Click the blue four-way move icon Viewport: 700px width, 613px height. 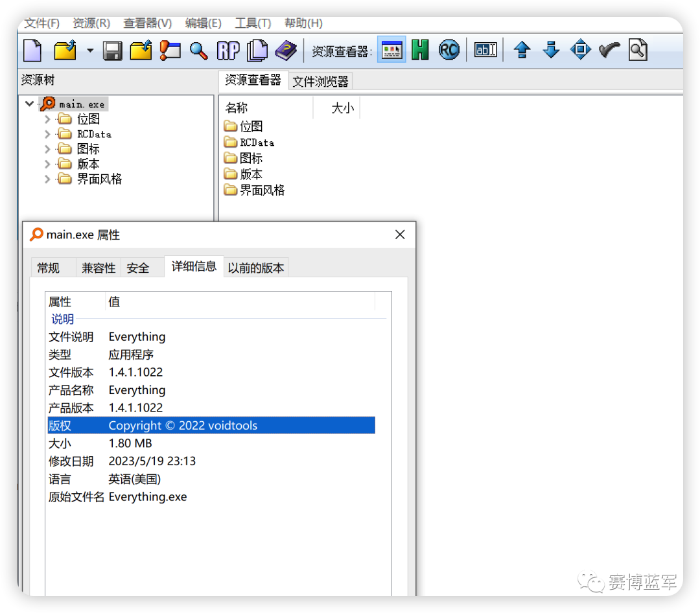[580, 49]
